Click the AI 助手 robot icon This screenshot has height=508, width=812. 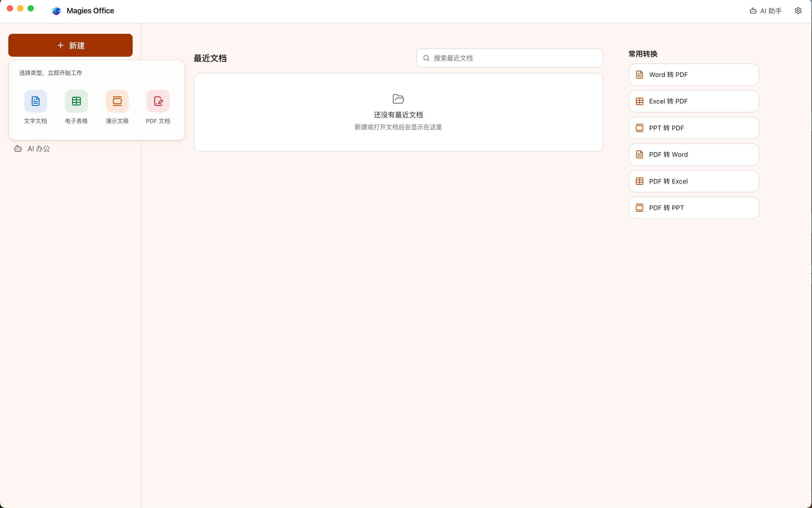[753, 11]
